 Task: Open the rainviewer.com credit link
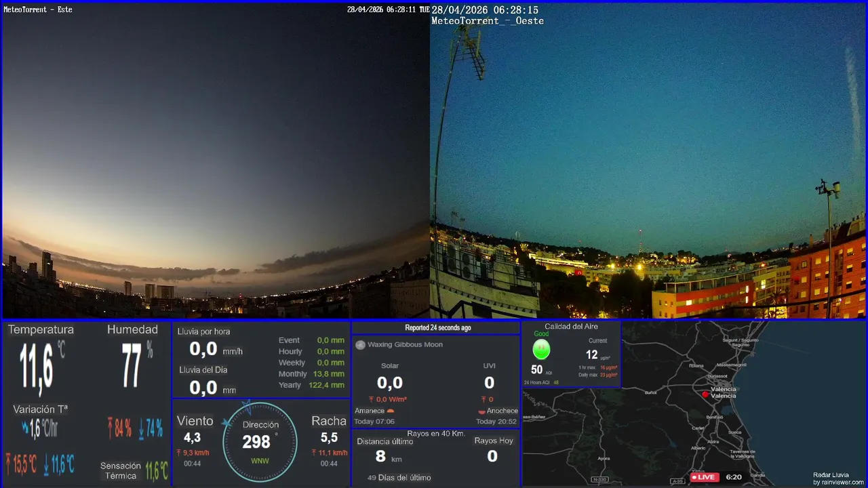838,483
